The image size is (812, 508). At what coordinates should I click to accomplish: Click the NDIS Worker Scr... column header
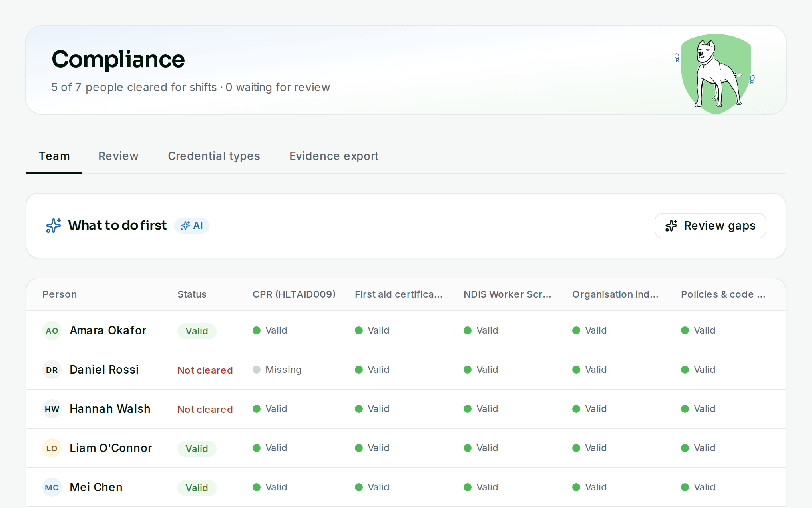[507, 294]
